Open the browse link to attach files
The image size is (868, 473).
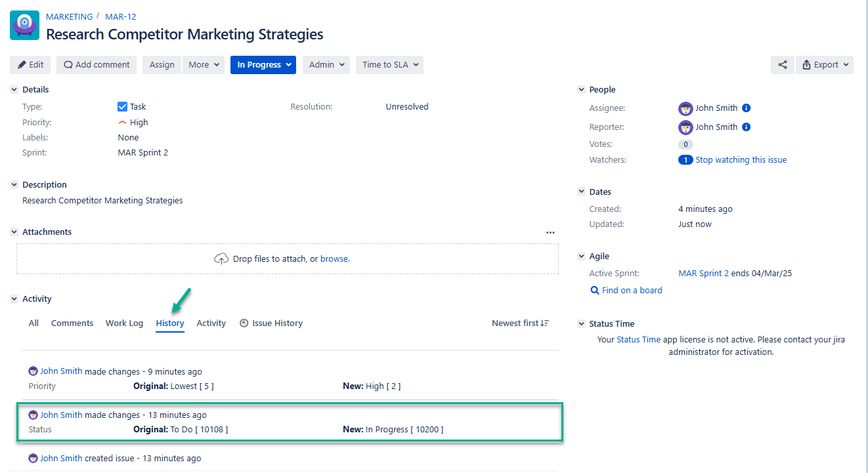(x=334, y=258)
